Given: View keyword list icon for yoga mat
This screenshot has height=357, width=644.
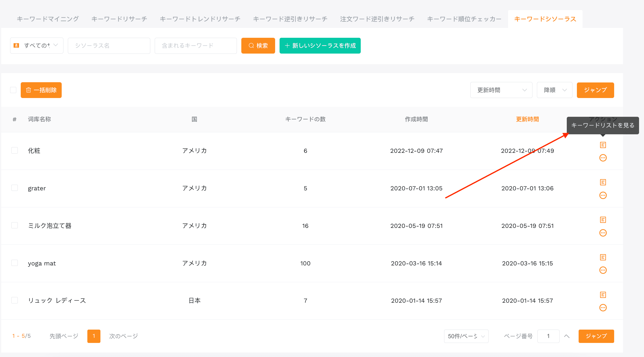Looking at the screenshot, I should (x=603, y=257).
